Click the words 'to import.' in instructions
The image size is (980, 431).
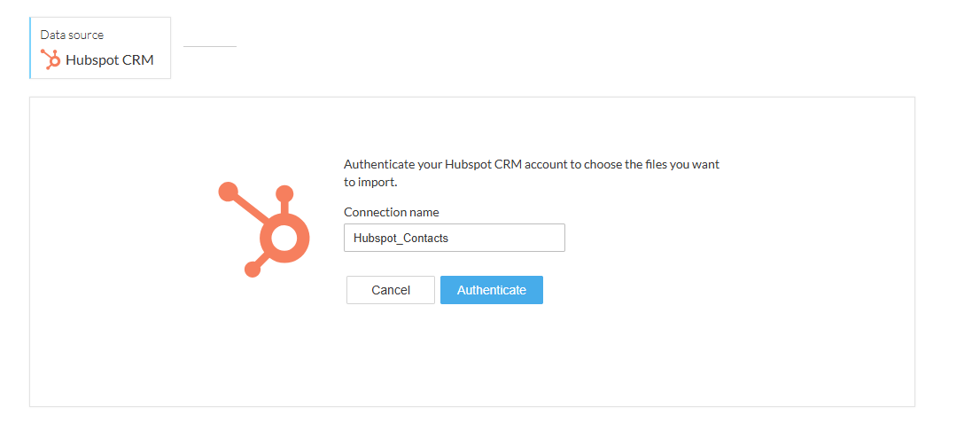pos(370,184)
